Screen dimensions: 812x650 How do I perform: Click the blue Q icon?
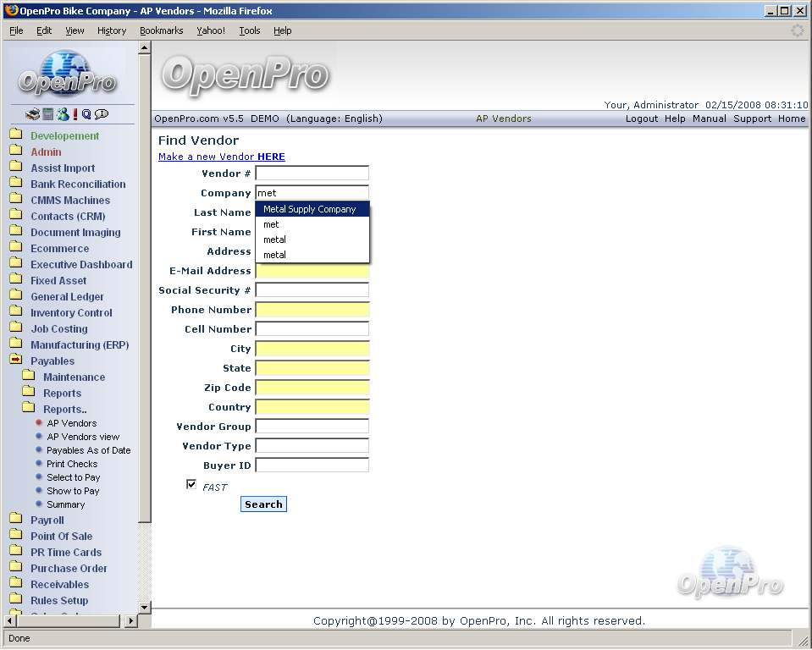pyautogui.click(x=86, y=114)
